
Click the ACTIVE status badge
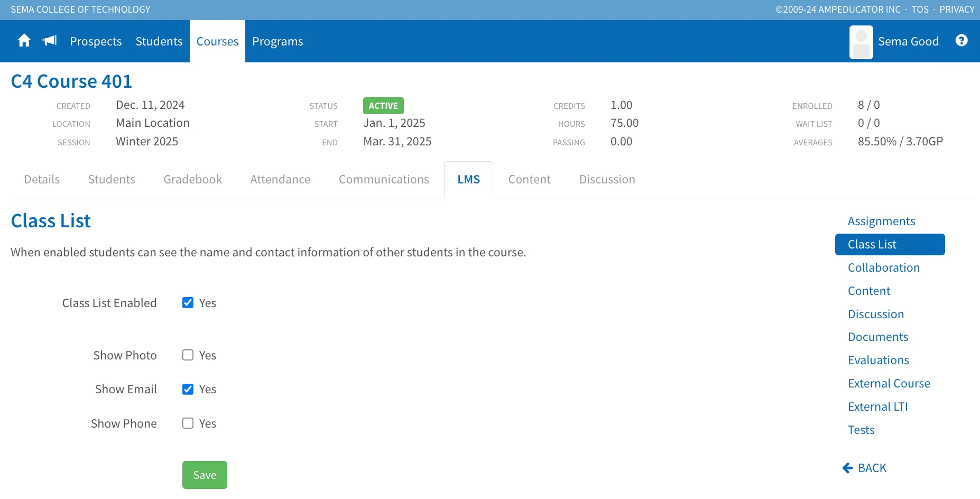[383, 106]
